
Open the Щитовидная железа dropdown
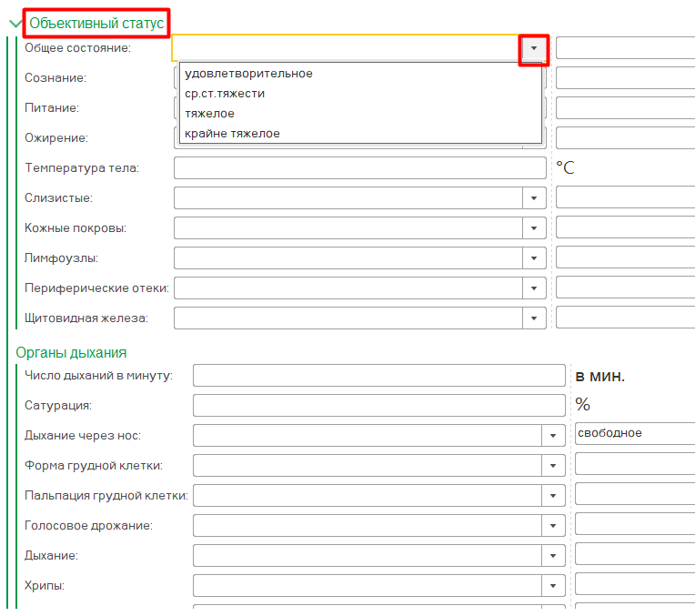pos(534,318)
